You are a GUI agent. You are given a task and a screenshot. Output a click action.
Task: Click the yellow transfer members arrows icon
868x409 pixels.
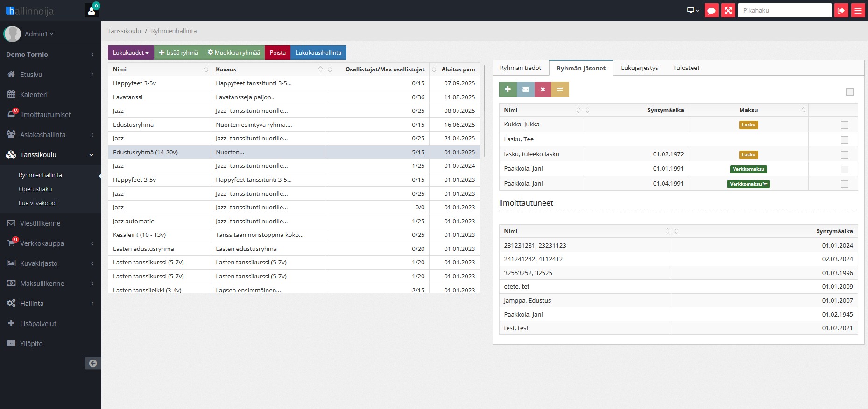(560, 90)
